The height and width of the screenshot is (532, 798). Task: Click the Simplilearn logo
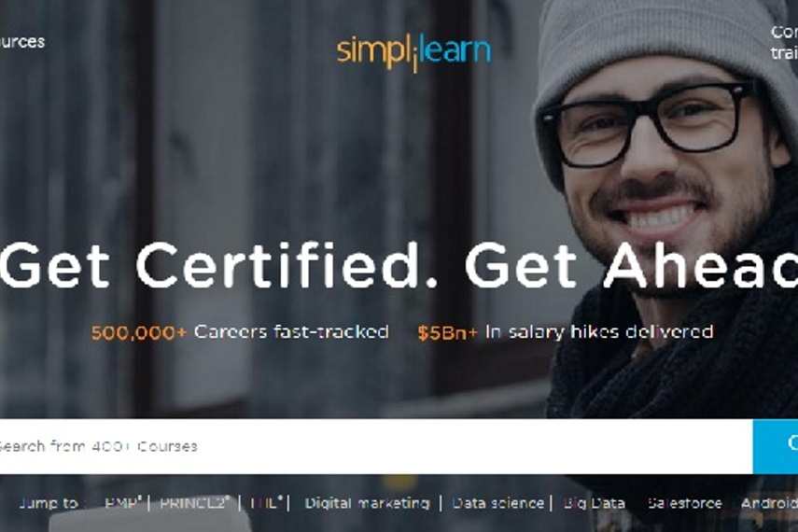coord(413,53)
